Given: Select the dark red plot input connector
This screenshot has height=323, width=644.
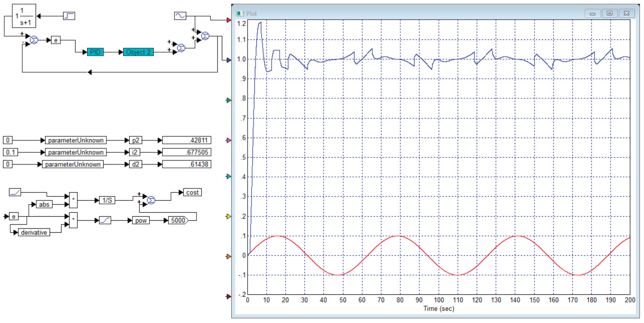Looking at the screenshot, I should (229, 297).
